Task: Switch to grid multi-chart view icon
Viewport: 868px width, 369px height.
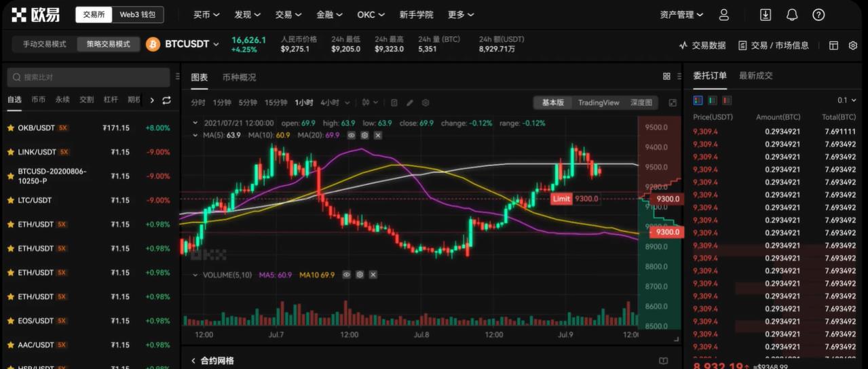Action: 666,77
